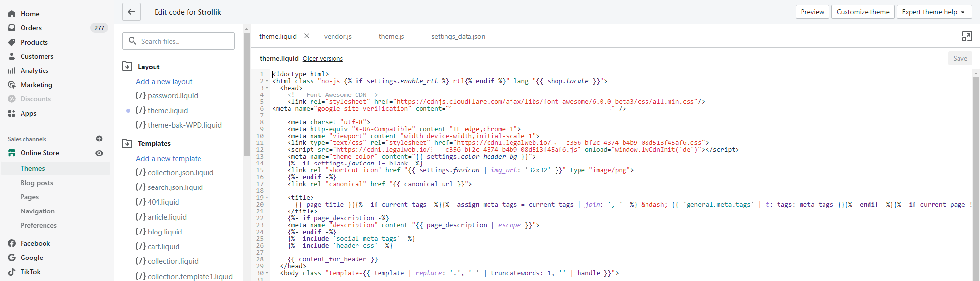Click the Facebook channel icon
This screenshot has width=980, height=281.
point(12,243)
